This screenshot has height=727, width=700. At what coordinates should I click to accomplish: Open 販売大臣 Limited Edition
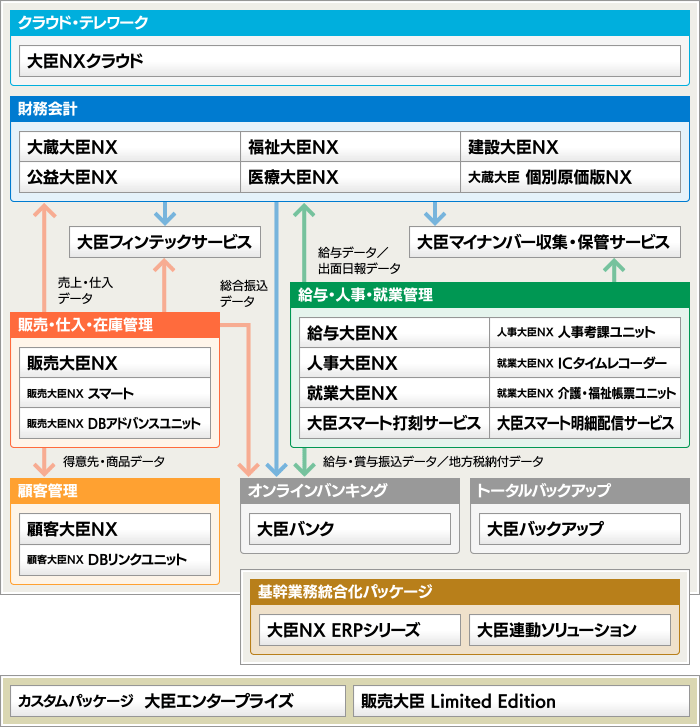click(x=522, y=701)
